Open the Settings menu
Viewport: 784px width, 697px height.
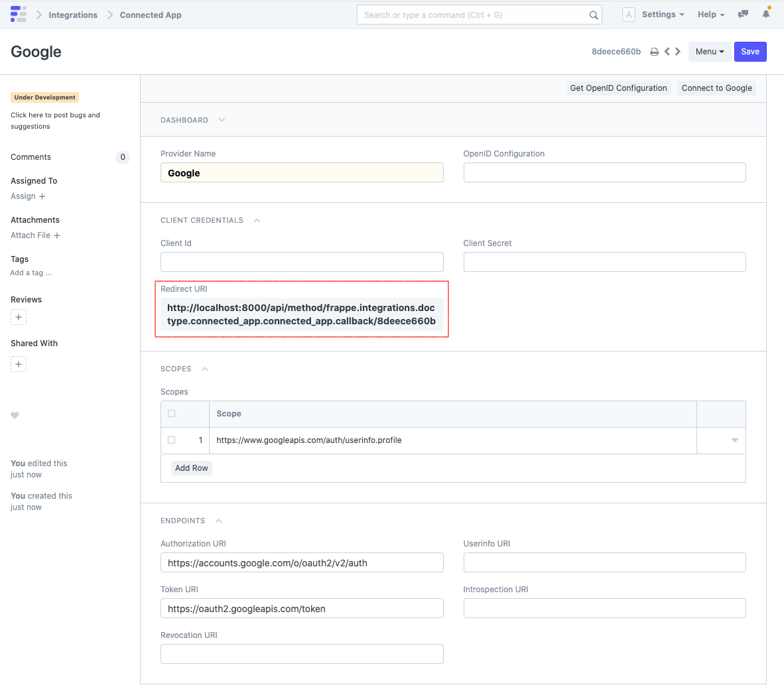[x=663, y=15]
